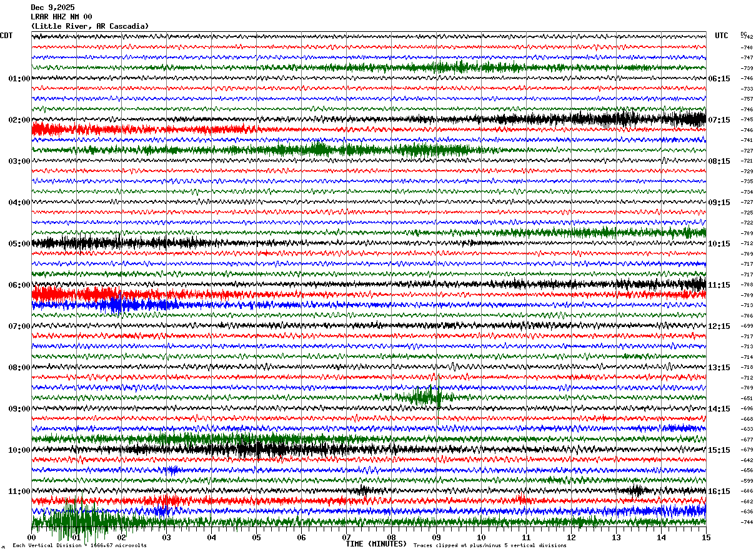Click the DC offset value "-725"
The width and height of the screenshot is (756, 554).
click(747, 213)
